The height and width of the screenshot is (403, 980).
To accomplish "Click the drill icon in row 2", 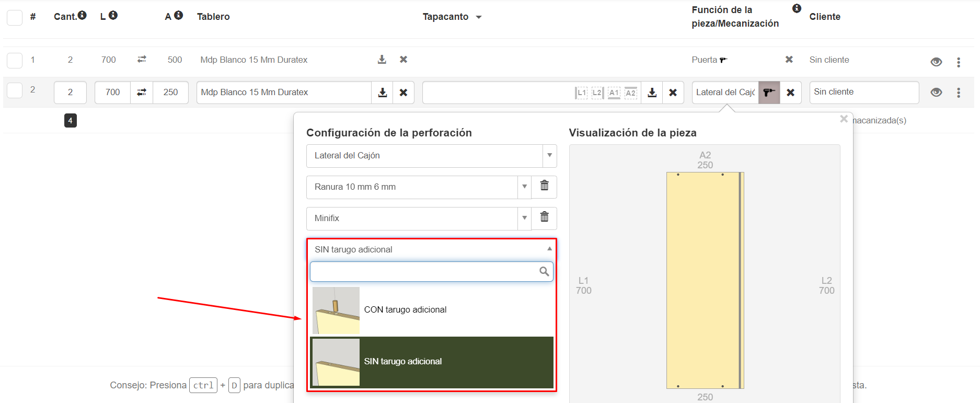I will (x=769, y=93).
